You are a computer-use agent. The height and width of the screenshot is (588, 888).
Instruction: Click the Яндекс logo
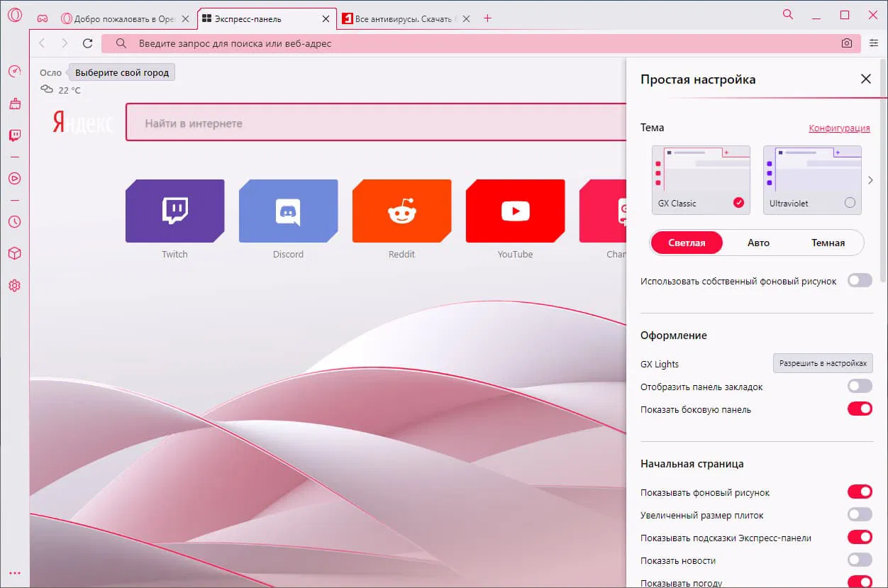tap(82, 122)
